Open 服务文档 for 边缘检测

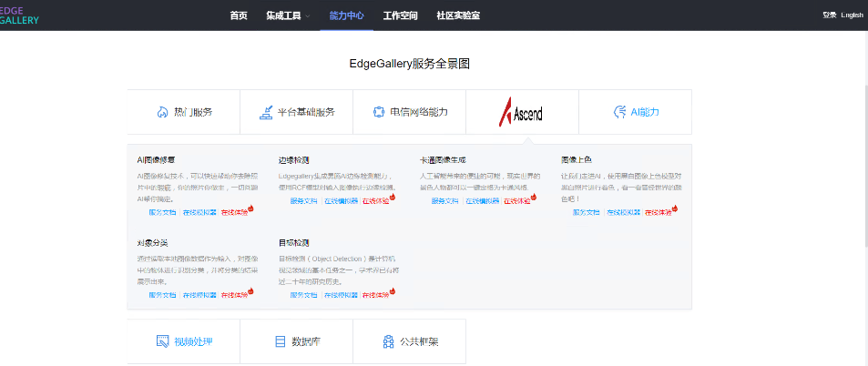pyautogui.click(x=303, y=201)
